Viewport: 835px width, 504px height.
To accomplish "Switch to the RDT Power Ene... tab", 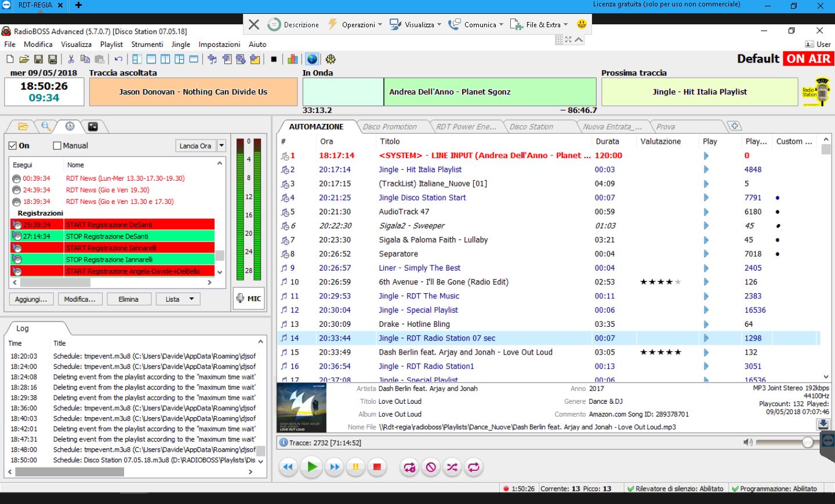I will [x=466, y=127].
